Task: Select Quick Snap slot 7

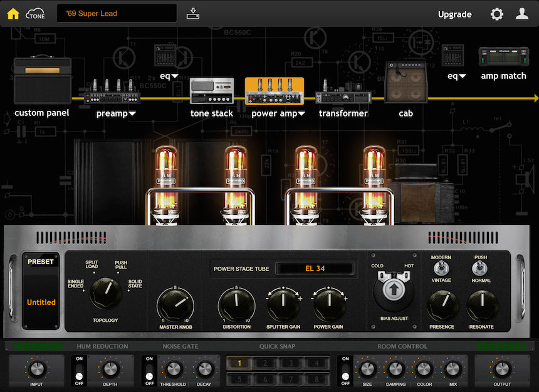Action: 291,379
